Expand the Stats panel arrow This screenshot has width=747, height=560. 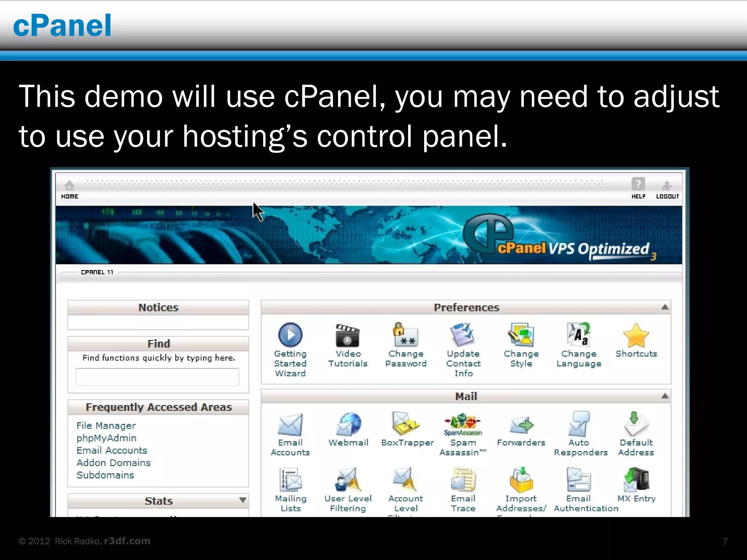(243, 500)
